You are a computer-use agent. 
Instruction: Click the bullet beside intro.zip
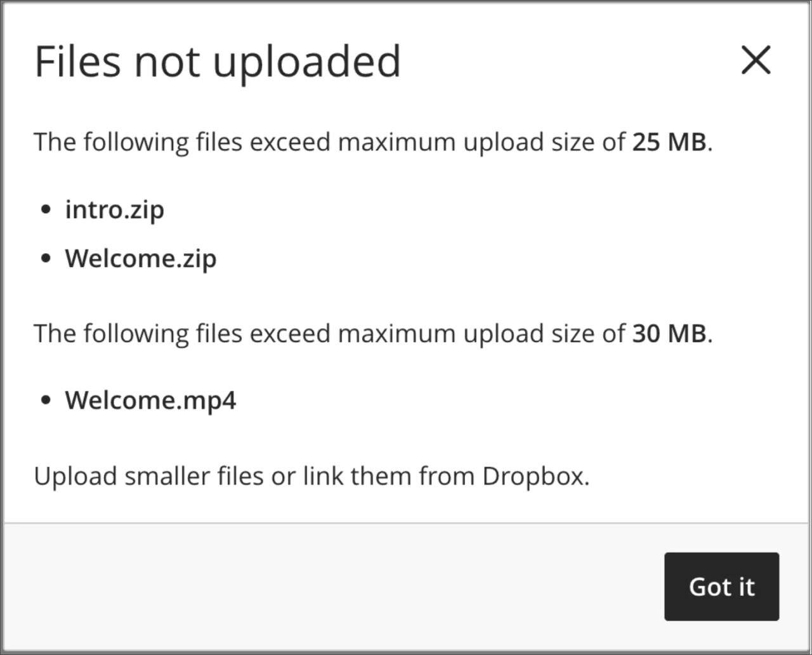[46, 208]
